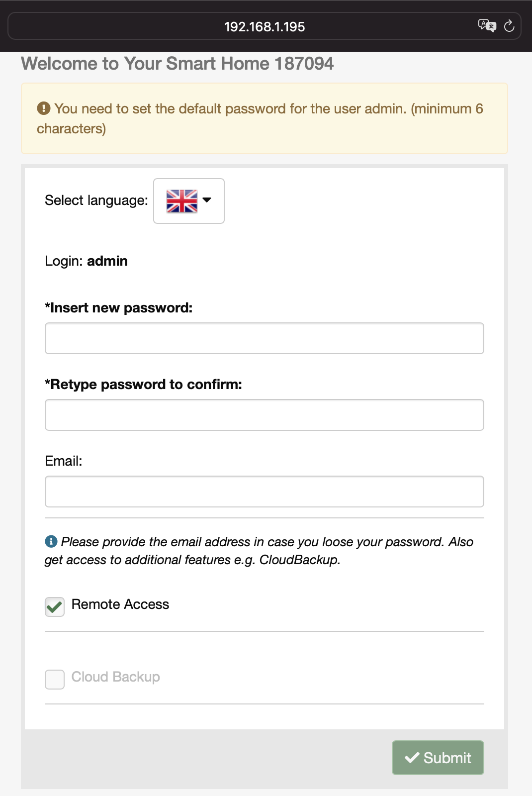Click the default password warning banner

tap(265, 118)
